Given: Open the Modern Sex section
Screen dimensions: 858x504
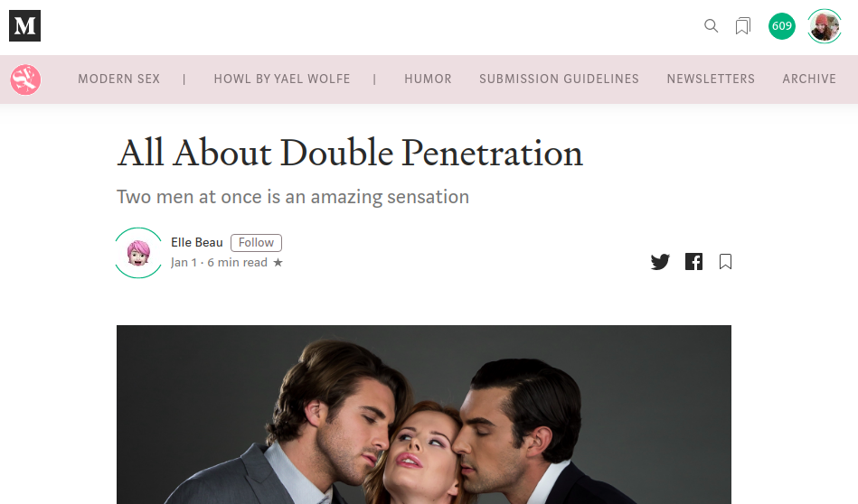Looking at the screenshot, I should click(118, 79).
